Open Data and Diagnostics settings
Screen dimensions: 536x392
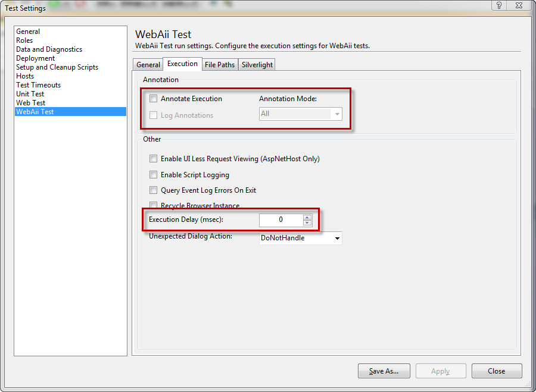pyautogui.click(x=49, y=49)
